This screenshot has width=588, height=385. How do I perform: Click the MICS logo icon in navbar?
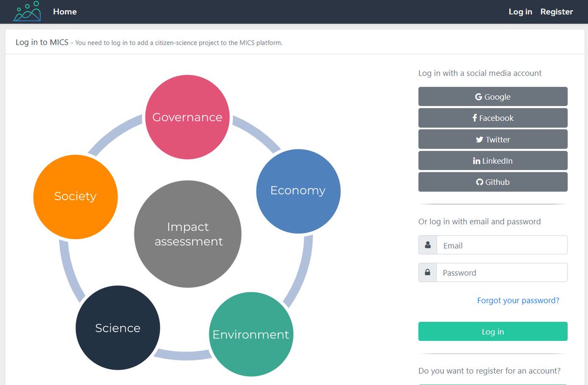pyautogui.click(x=27, y=11)
